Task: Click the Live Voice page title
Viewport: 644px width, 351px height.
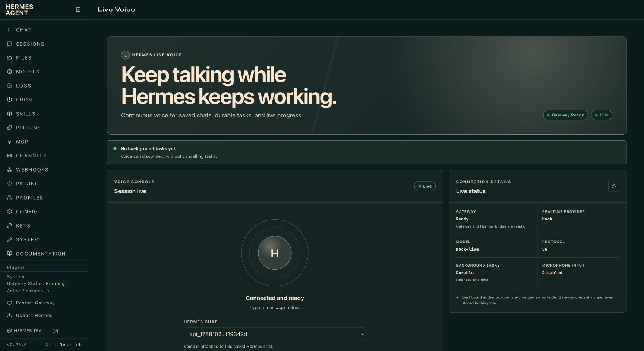Action: tap(116, 10)
